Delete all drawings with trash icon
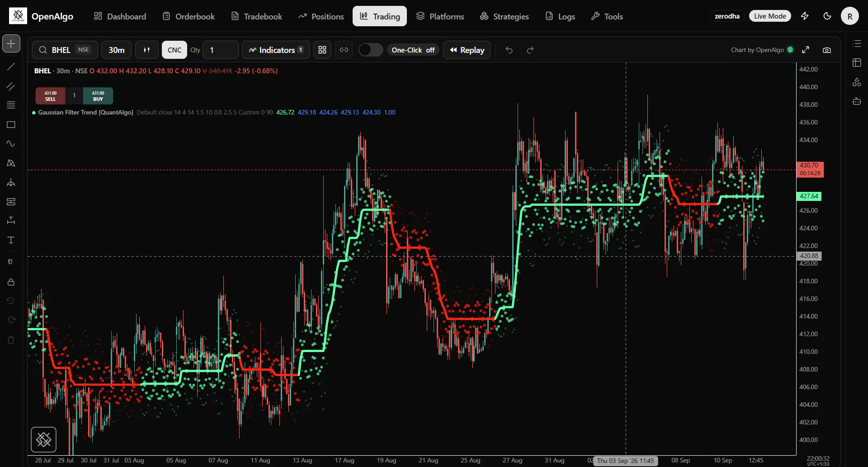Screen dimensions: 868x467 pos(11,340)
